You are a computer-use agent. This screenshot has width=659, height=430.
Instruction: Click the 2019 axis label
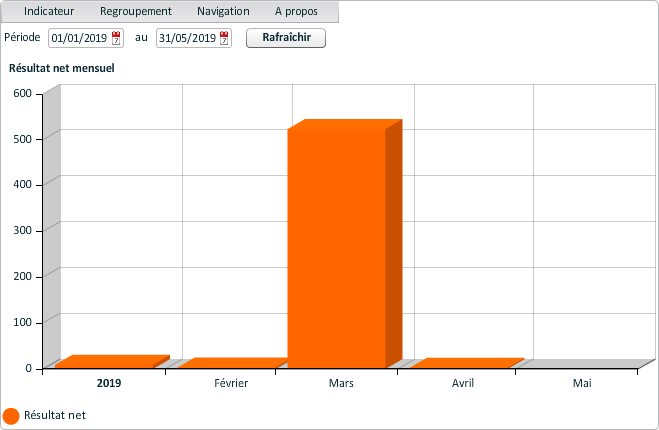click(x=109, y=383)
